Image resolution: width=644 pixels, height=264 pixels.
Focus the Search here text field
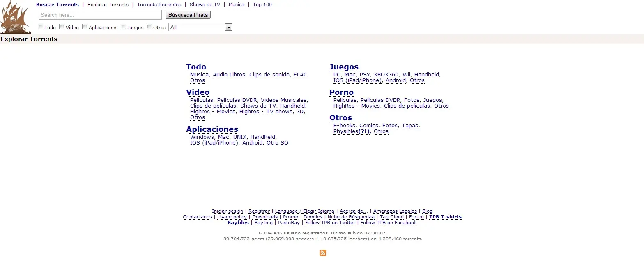100,15
